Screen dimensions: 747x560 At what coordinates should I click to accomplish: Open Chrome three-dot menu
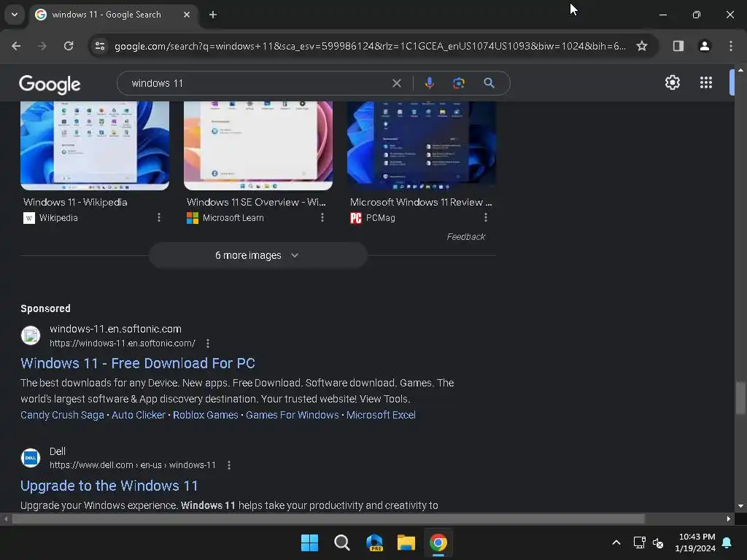click(x=731, y=46)
